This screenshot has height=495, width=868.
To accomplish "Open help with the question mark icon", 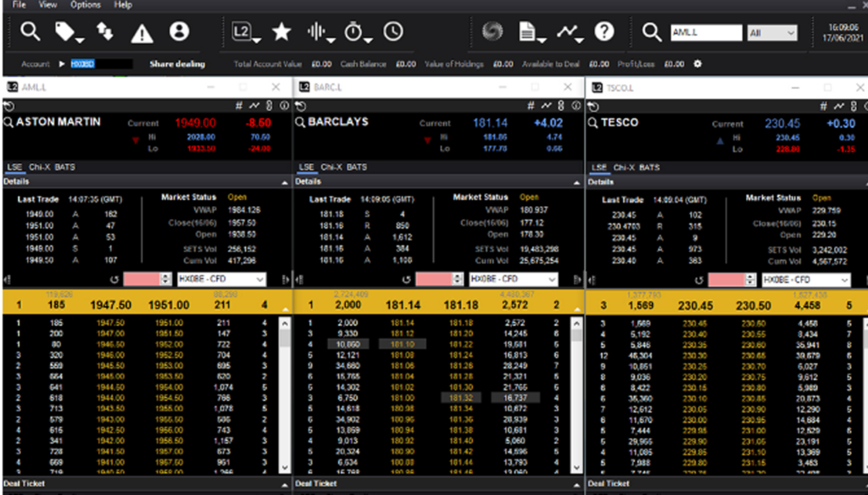I will pyautogui.click(x=604, y=31).
